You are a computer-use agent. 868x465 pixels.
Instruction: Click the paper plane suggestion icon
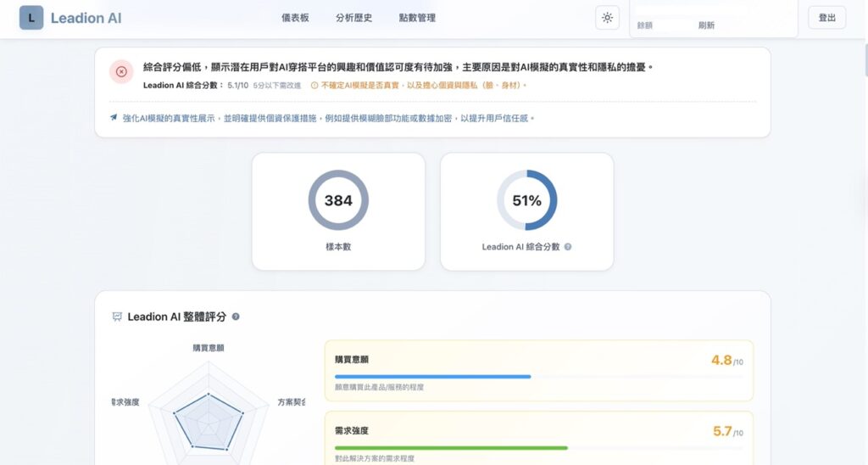pos(114,117)
